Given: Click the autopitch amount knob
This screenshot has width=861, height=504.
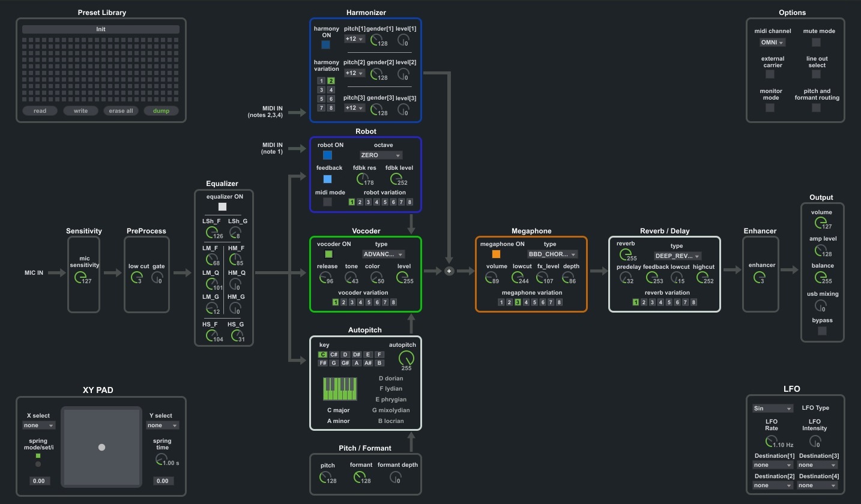Looking at the screenshot, I should (x=406, y=358).
